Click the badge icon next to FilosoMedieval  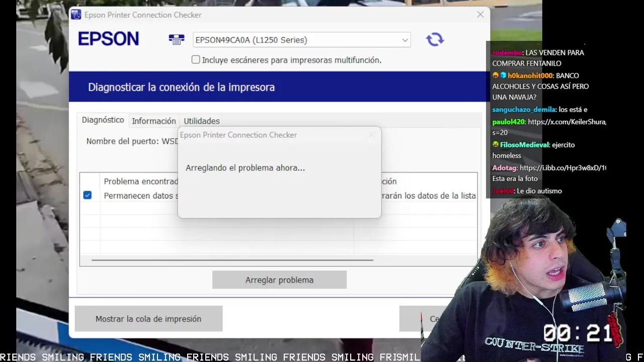496,145
